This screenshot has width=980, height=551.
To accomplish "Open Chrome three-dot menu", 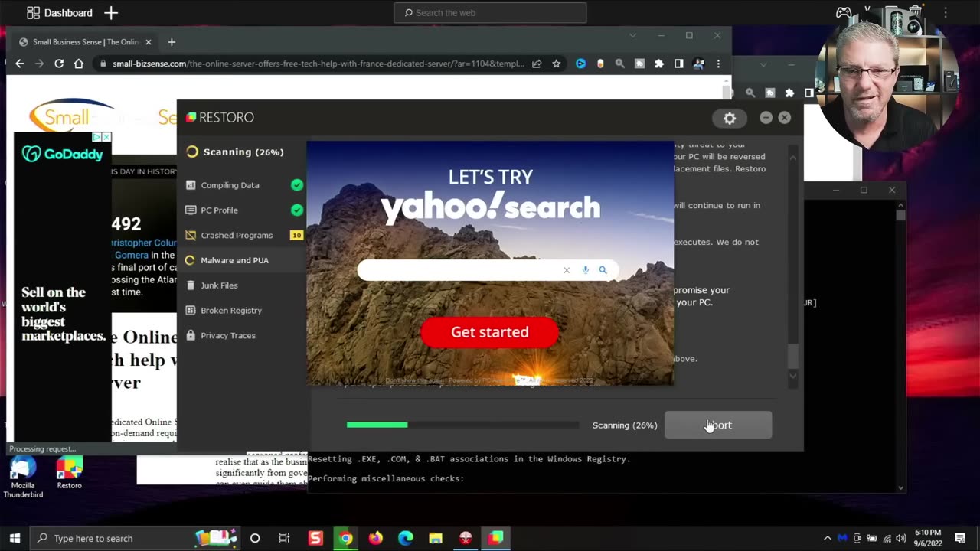I will pos(718,64).
